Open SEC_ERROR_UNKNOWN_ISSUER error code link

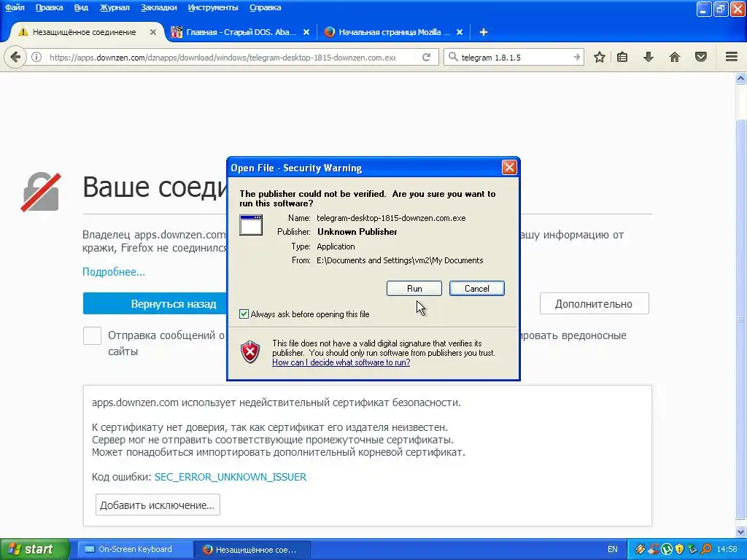coord(231,477)
